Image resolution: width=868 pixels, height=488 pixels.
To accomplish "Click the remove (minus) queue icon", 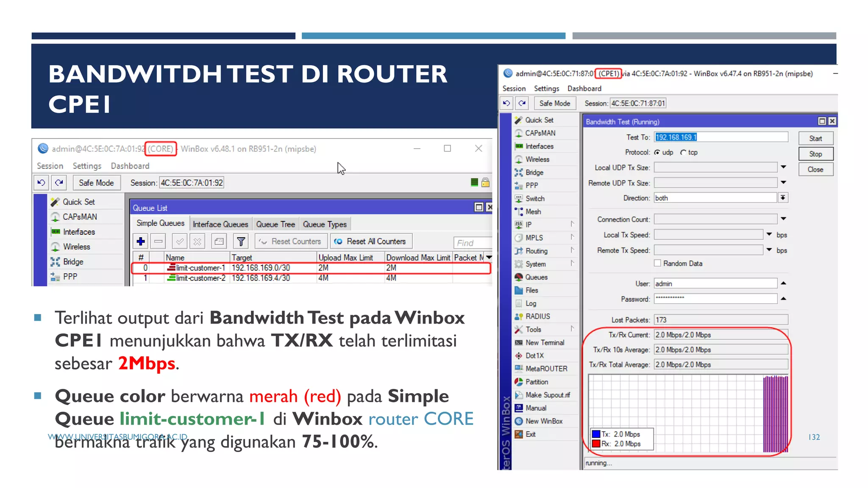I will [159, 241].
